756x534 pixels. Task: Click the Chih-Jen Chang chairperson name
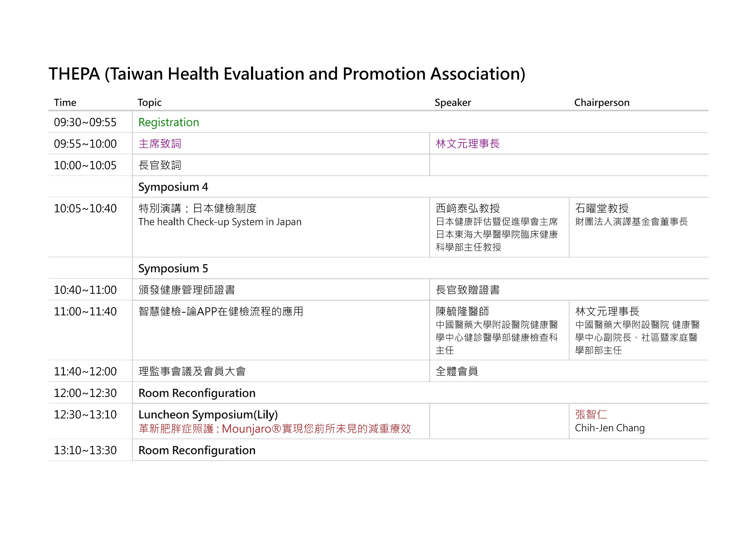(x=609, y=428)
